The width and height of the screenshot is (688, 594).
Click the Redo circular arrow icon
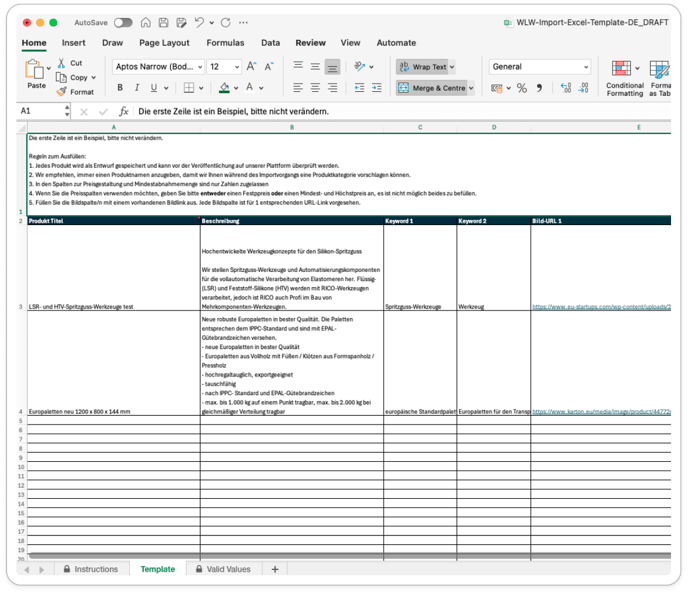coord(226,22)
